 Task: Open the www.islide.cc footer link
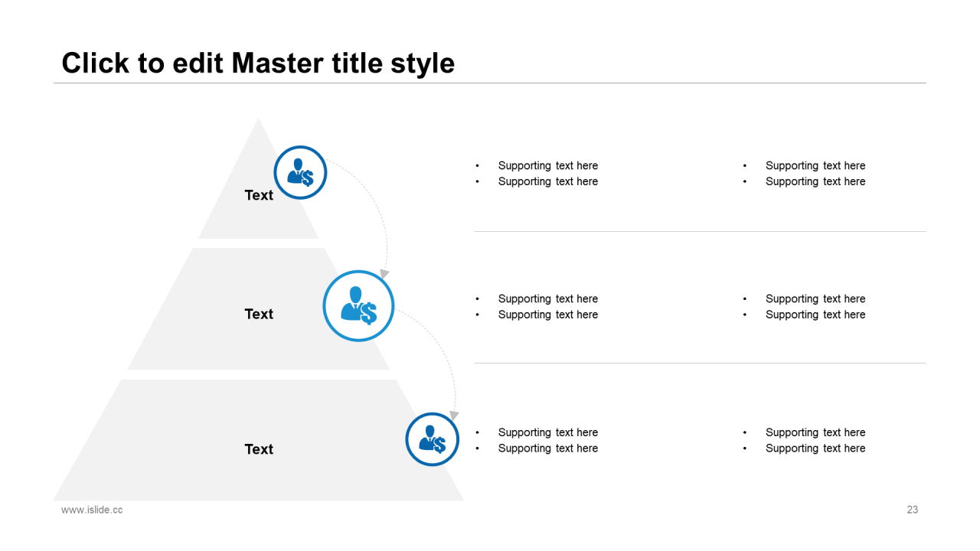(x=92, y=510)
